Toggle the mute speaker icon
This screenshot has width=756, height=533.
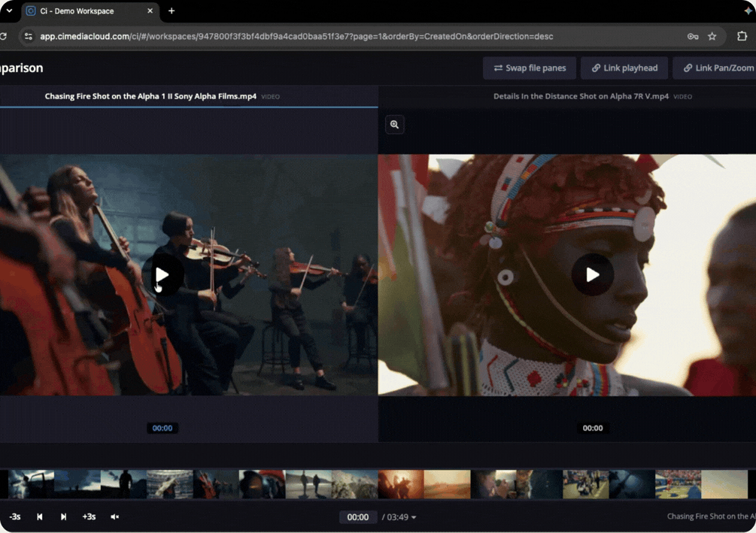pos(115,516)
